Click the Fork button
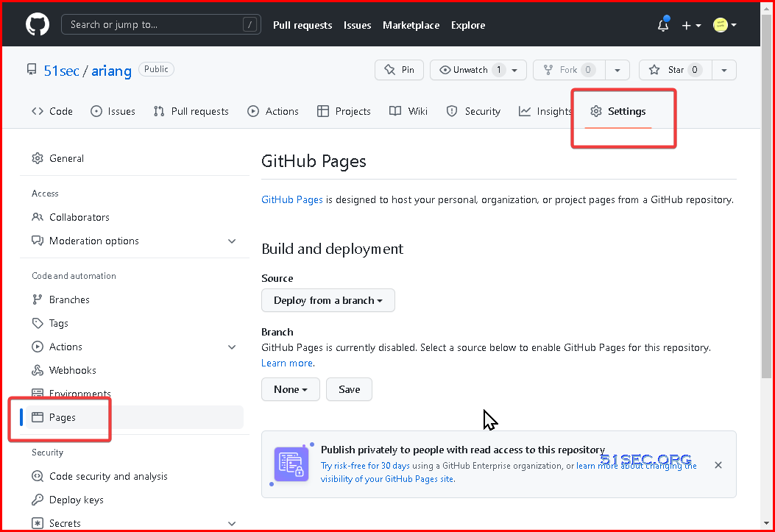 point(569,70)
